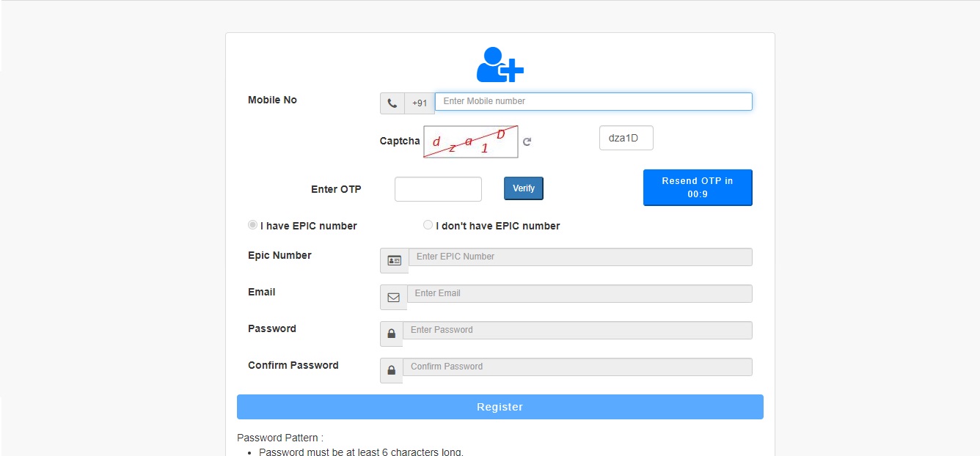Click the ID card icon for Epic Number
This screenshot has width=980, height=456.
(x=395, y=260)
